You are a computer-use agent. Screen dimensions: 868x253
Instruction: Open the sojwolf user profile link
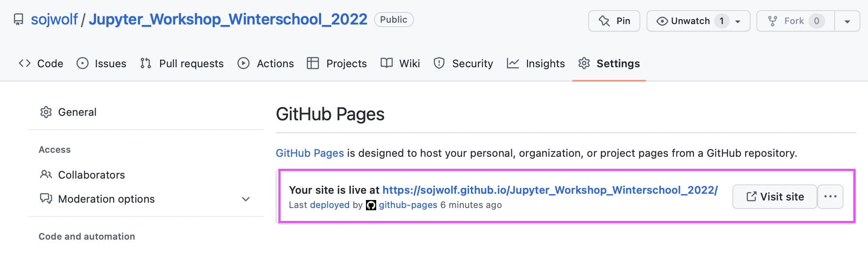click(54, 19)
